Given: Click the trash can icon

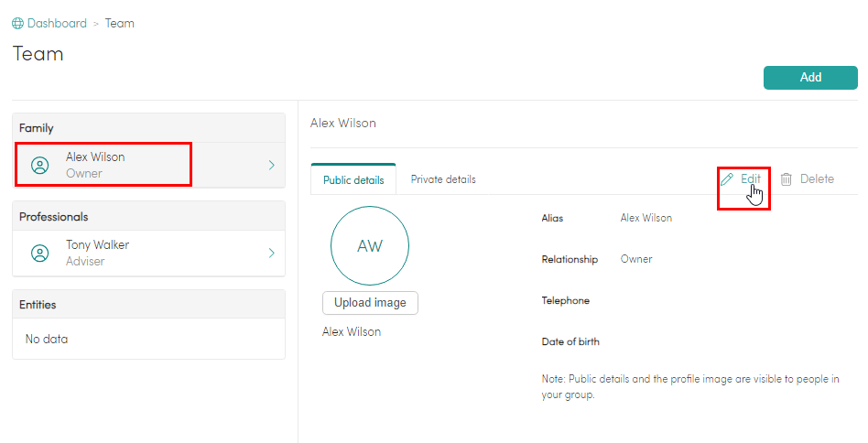Looking at the screenshot, I should pyautogui.click(x=787, y=179).
